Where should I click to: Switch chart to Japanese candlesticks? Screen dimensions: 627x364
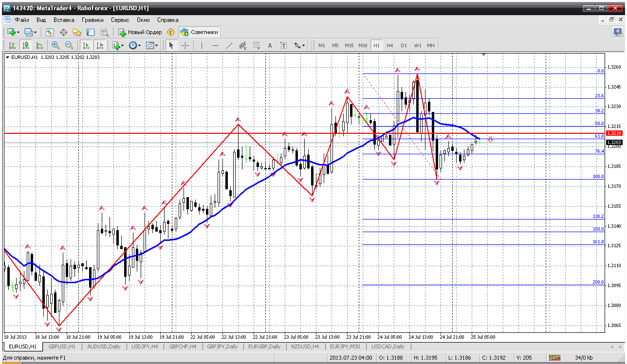26,45
